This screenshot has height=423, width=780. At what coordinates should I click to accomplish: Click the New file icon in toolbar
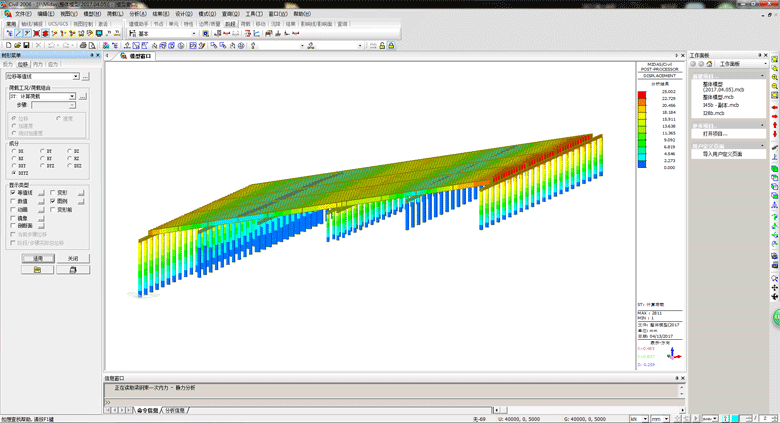[x=7, y=45]
